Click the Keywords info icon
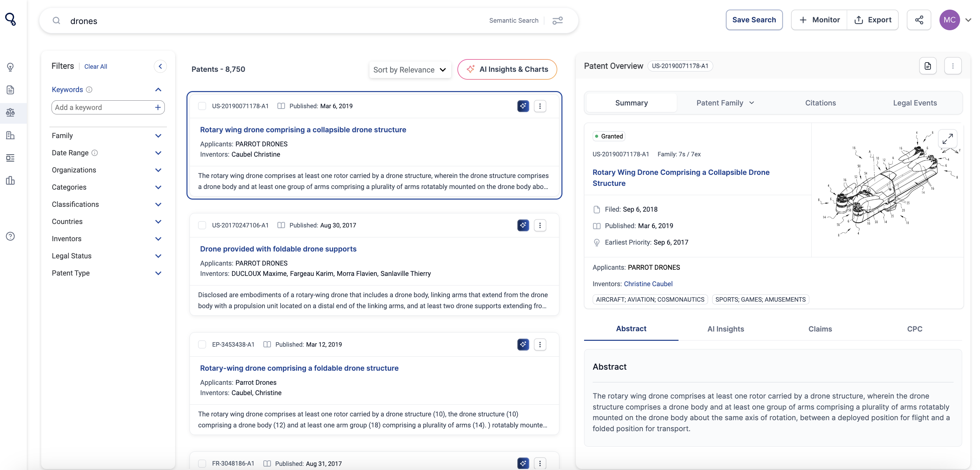Viewport: 980px width, 470px height. coord(89,89)
